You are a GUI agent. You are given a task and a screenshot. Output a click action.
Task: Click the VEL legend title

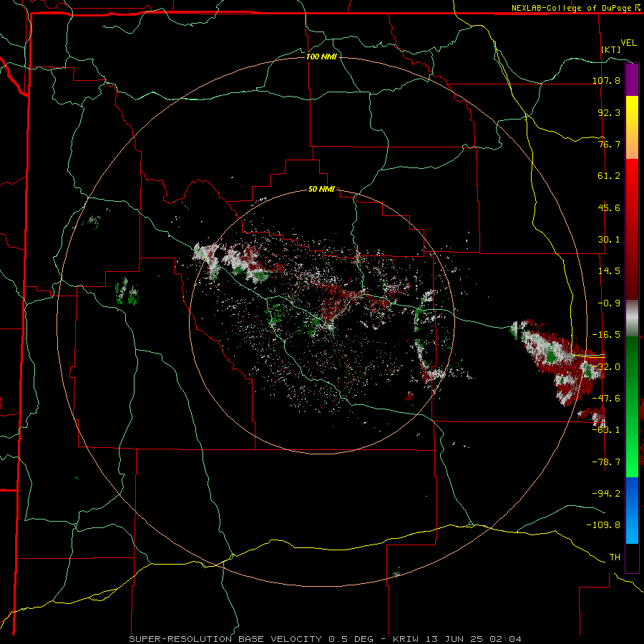[x=628, y=42]
